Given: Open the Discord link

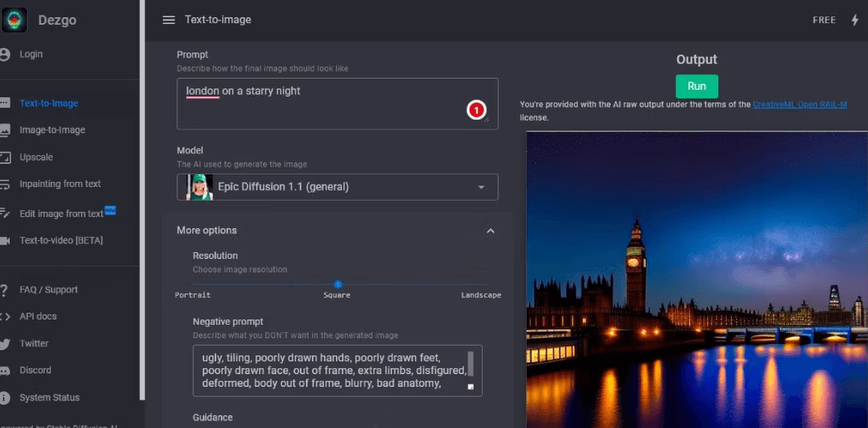Looking at the screenshot, I should pyautogui.click(x=35, y=370).
